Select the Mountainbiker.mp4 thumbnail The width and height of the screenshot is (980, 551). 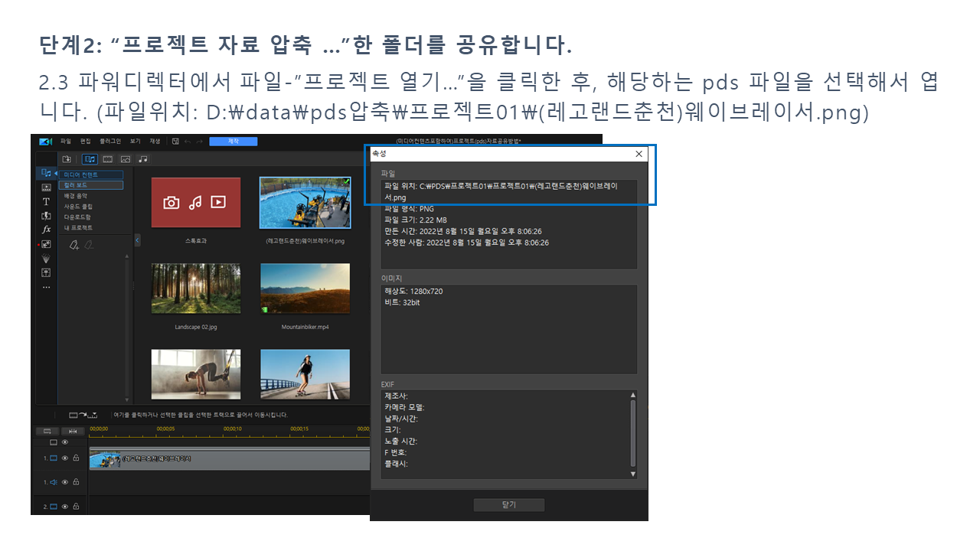click(x=305, y=289)
